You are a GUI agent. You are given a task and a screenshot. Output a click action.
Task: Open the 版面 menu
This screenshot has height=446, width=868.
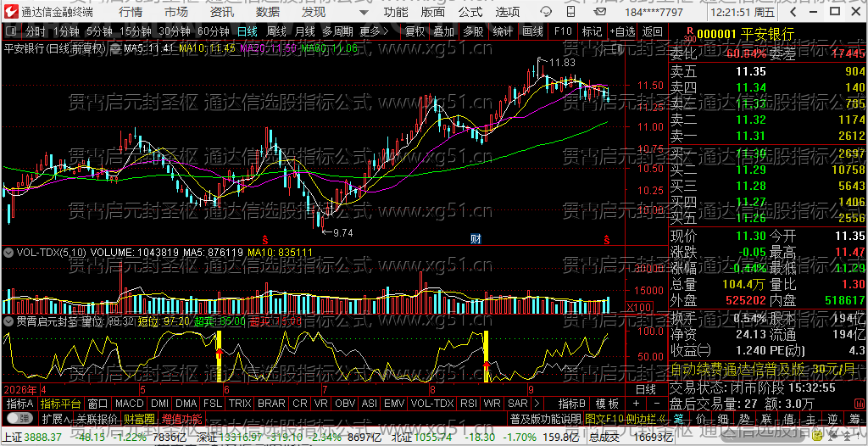point(432,12)
